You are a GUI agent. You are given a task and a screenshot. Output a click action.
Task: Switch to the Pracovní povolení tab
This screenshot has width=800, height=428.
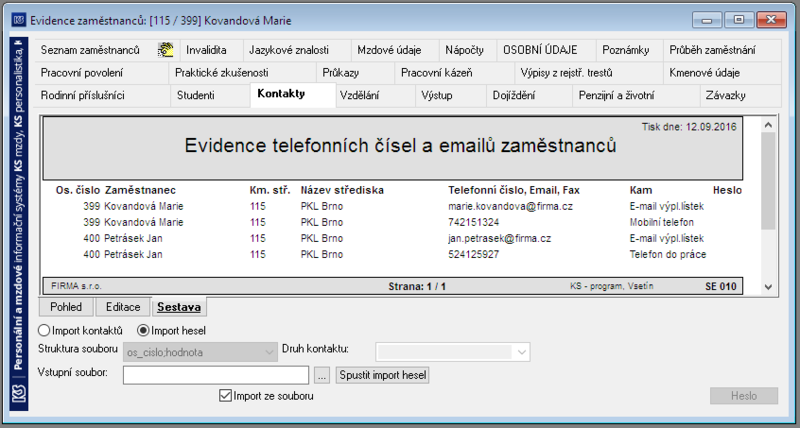(102, 73)
